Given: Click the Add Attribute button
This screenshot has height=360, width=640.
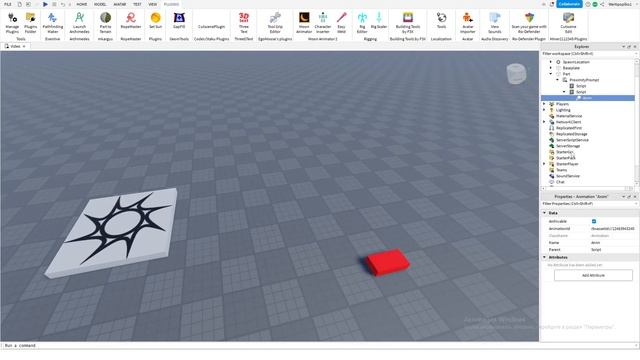Looking at the screenshot, I should point(593,276).
